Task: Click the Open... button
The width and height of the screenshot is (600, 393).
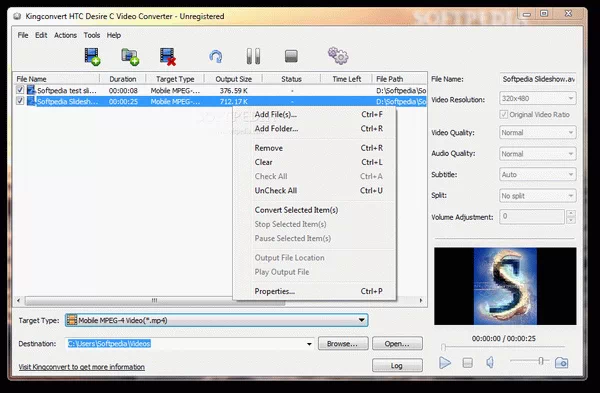Action: (x=397, y=344)
